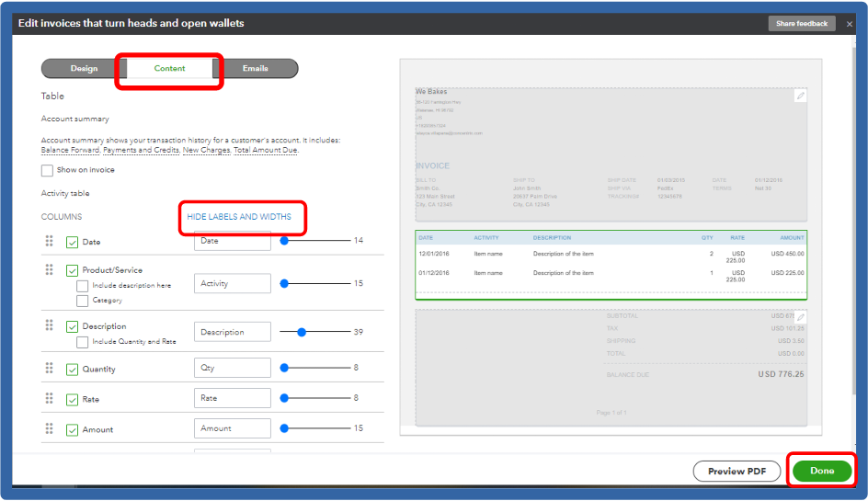Screen dimensions: 868x501
Task: Click the Account summary heading
Action: point(75,119)
